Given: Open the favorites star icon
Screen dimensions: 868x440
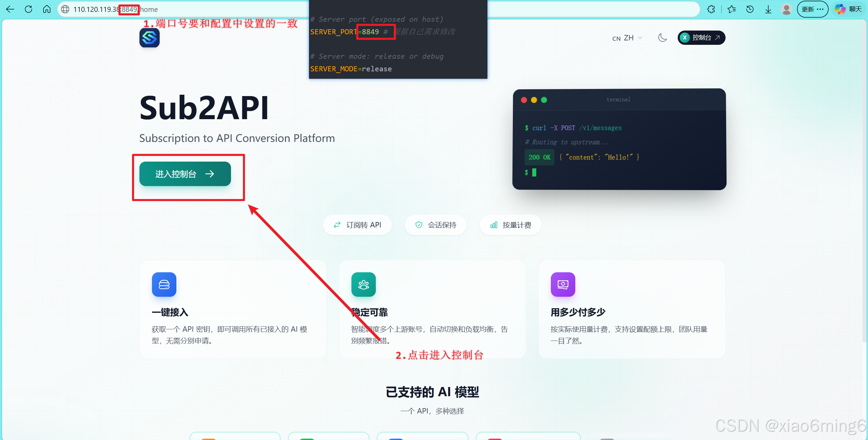Looking at the screenshot, I should pyautogui.click(x=731, y=9).
